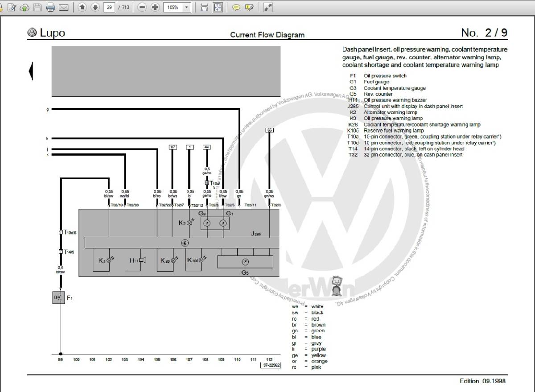Viewport: 535px width, 392px height.
Task: Click the K105 warning lamp symbol
Action: (x=202, y=260)
